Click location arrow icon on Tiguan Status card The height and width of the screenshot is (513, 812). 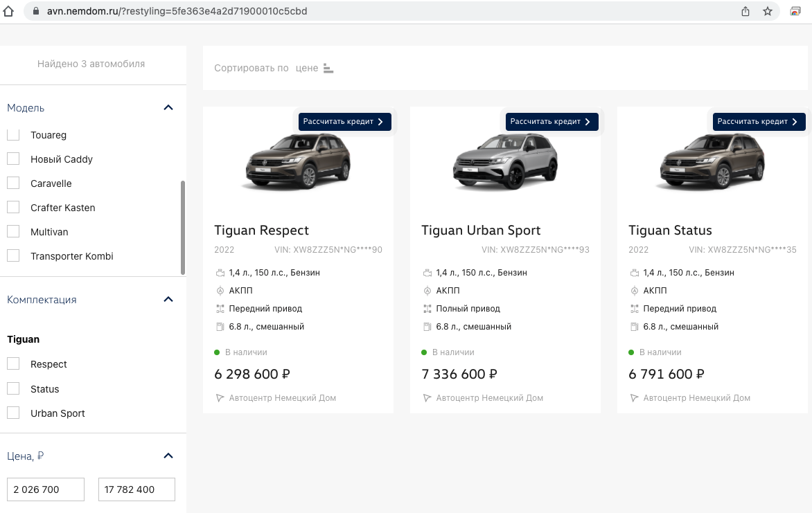pos(635,398)
